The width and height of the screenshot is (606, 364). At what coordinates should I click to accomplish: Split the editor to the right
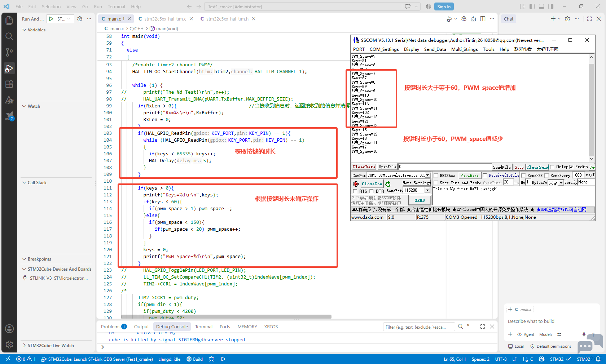(x=483, y=19)
